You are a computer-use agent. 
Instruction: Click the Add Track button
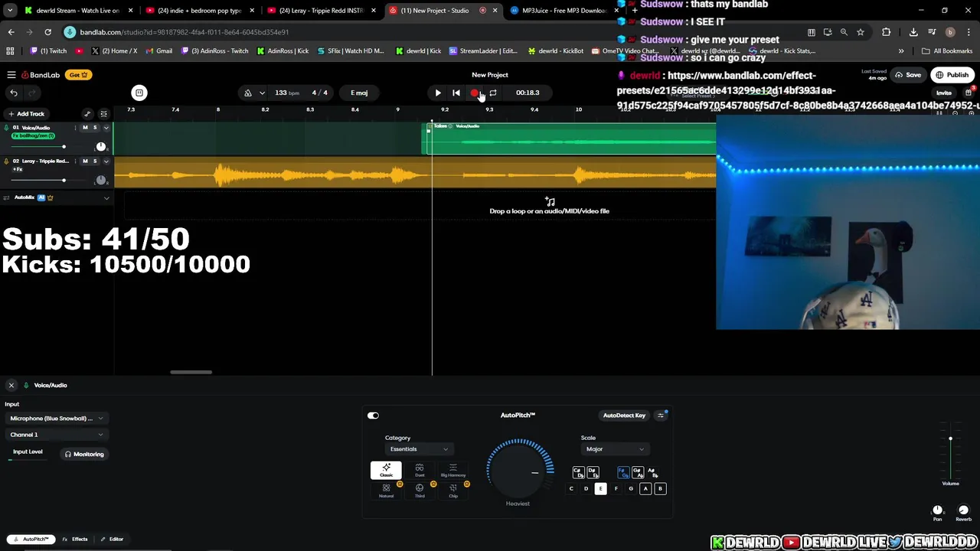coord(26,114)
